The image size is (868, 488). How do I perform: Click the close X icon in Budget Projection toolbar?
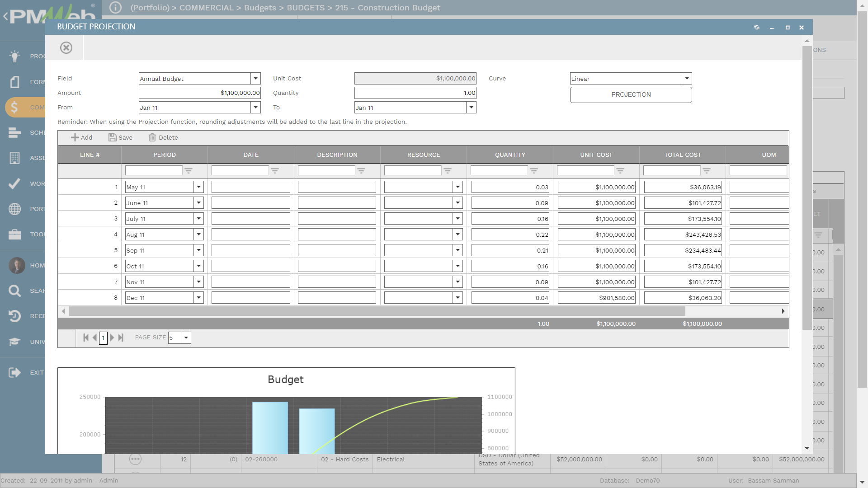tap(66, 48)
